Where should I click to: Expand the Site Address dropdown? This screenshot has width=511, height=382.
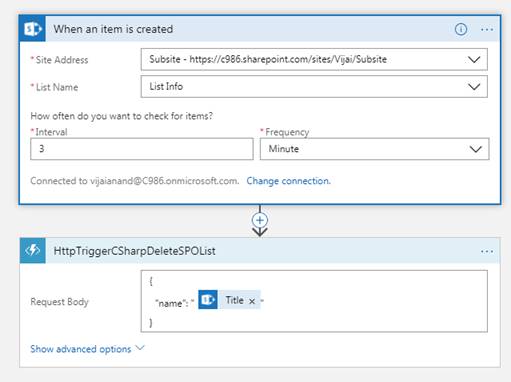click(x=474, y=60)
